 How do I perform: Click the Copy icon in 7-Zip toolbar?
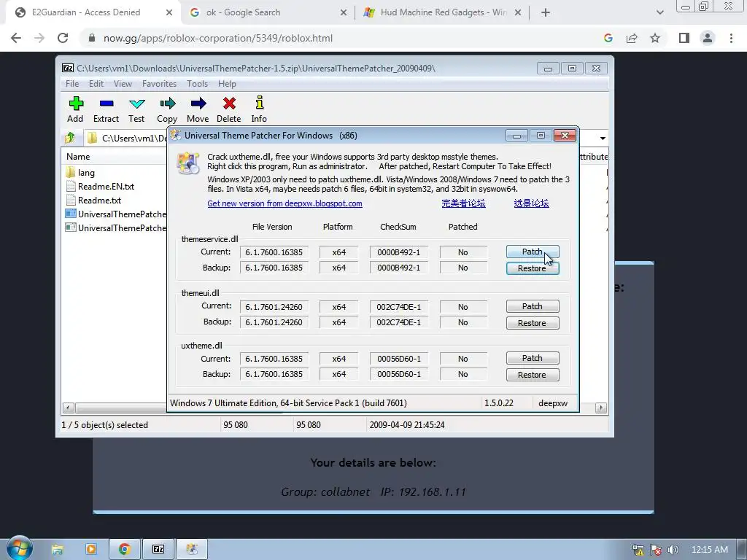coord(167,104)
